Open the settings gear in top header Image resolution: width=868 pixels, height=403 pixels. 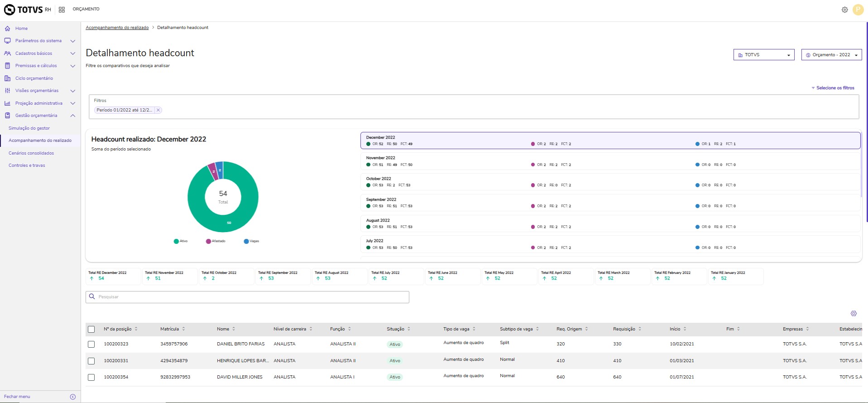[844, 10]
